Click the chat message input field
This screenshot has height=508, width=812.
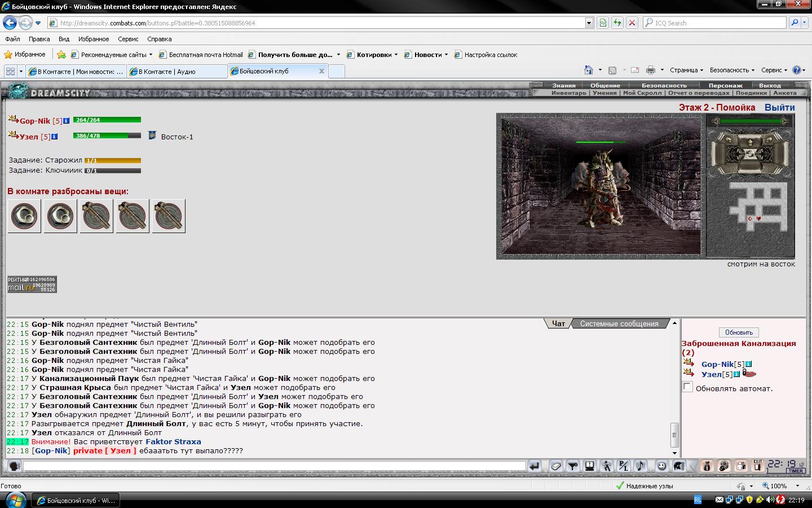pos(275,466)
